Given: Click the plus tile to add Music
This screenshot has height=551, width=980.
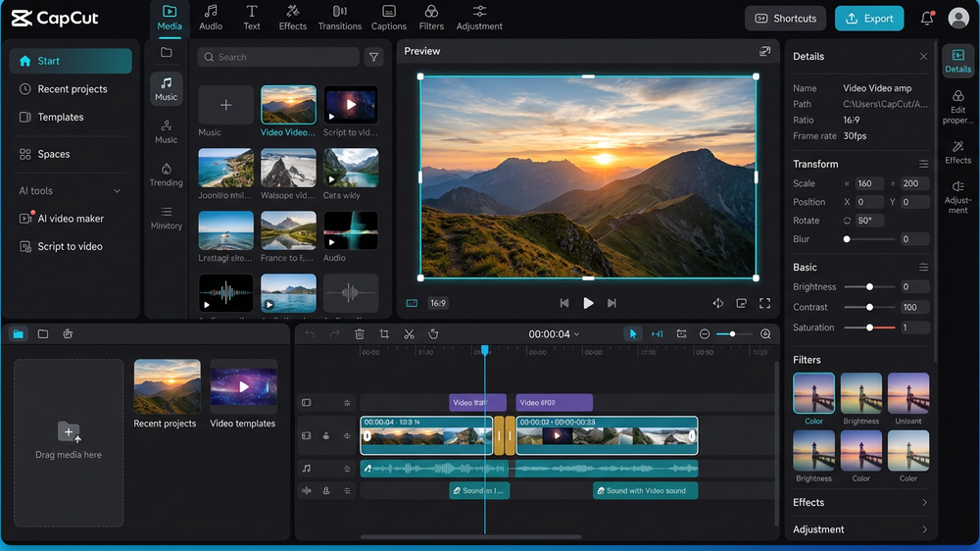Looking at the screenshot, I should (225, 105).
